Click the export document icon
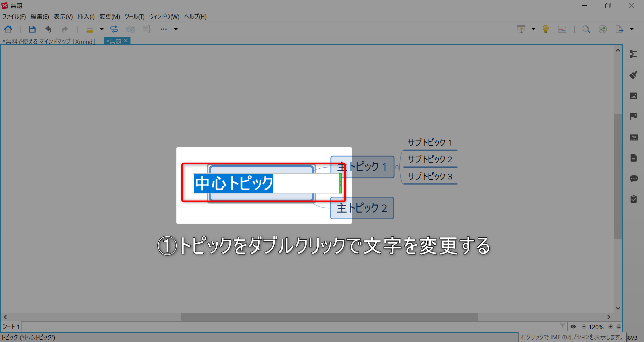Viewport: 644px width, 342px height. [x=619, y=29]
